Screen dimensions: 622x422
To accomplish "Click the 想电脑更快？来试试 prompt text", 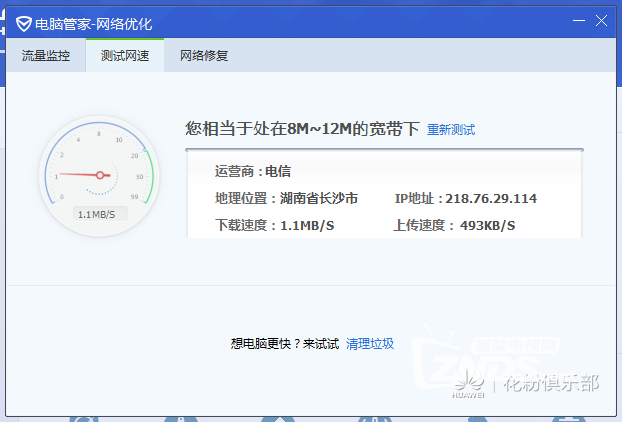I will point(285,344).
